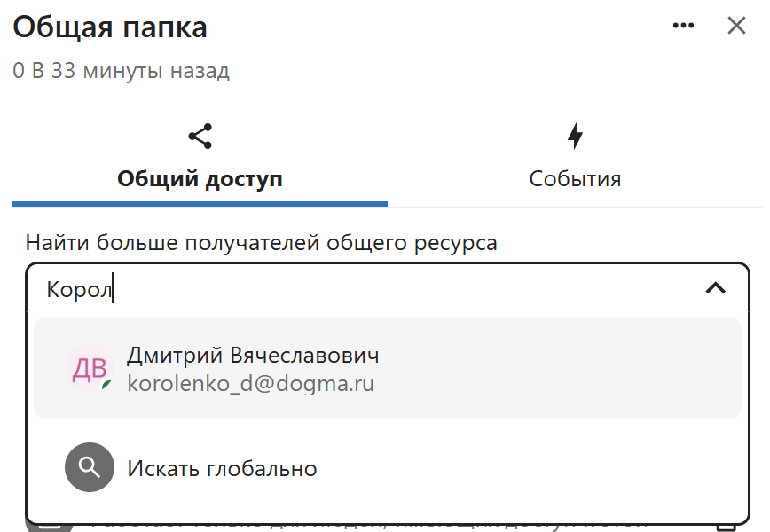Click the Корол search input field
The height and width of the screenshot is (532, 770).
pos(355,289)
